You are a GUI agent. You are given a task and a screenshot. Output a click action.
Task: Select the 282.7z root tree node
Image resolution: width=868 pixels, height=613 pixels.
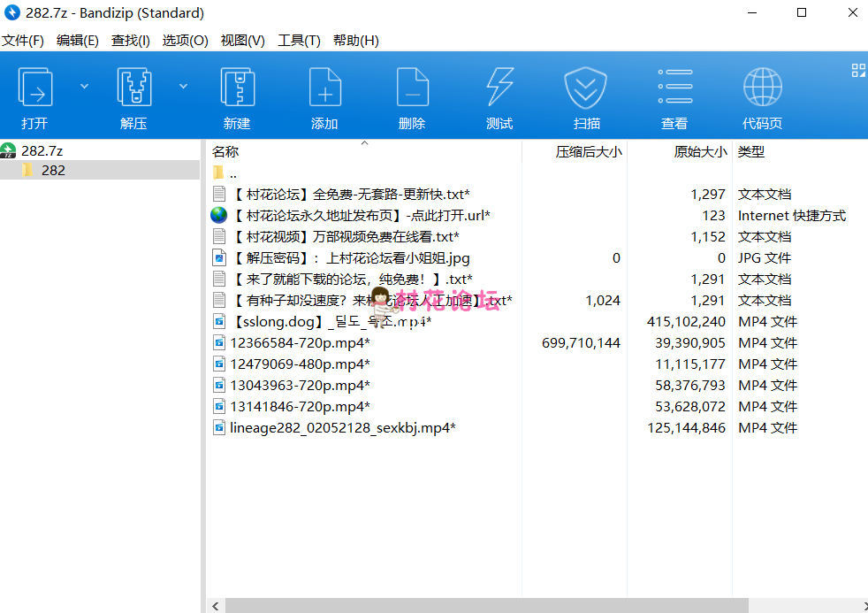42,150
